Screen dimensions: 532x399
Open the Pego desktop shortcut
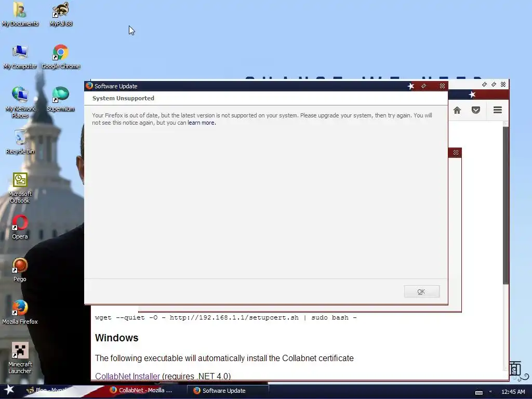click(20, 270)
